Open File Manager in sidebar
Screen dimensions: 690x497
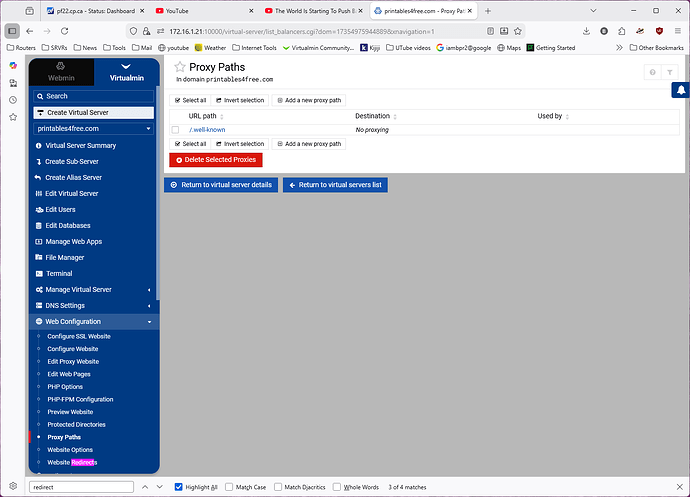pyautogui.click(x=66, y=257)
